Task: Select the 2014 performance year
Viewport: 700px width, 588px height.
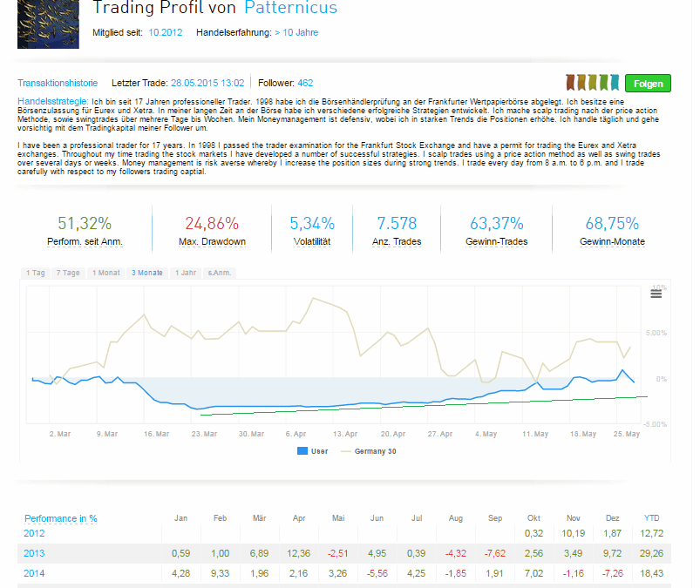Action: pos(33,572)
